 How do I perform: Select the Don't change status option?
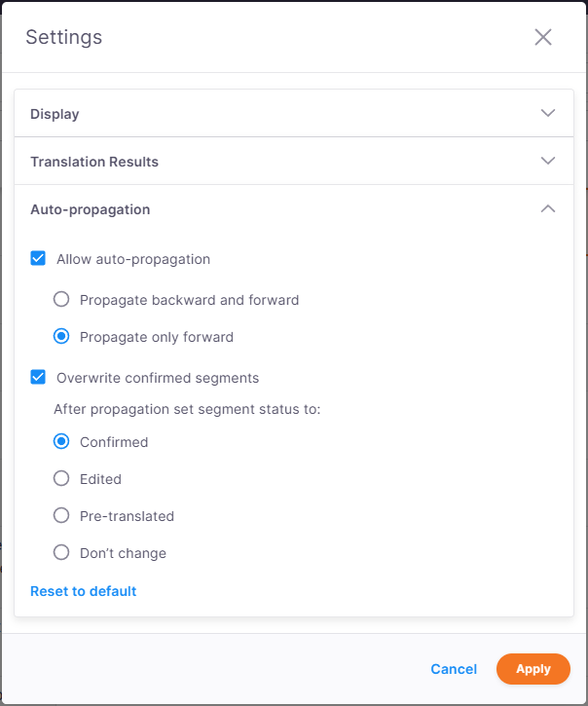tap(61, 553)
